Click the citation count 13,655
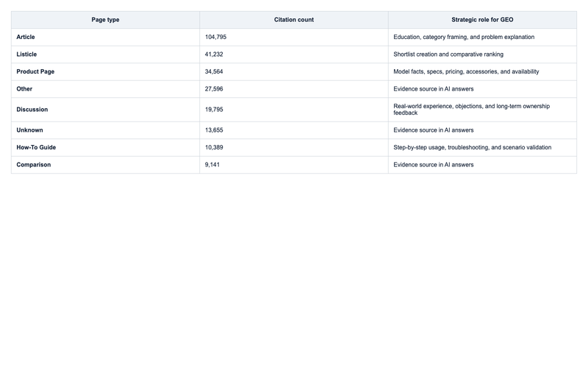The image size is (588, 368). tap(214, 130)
